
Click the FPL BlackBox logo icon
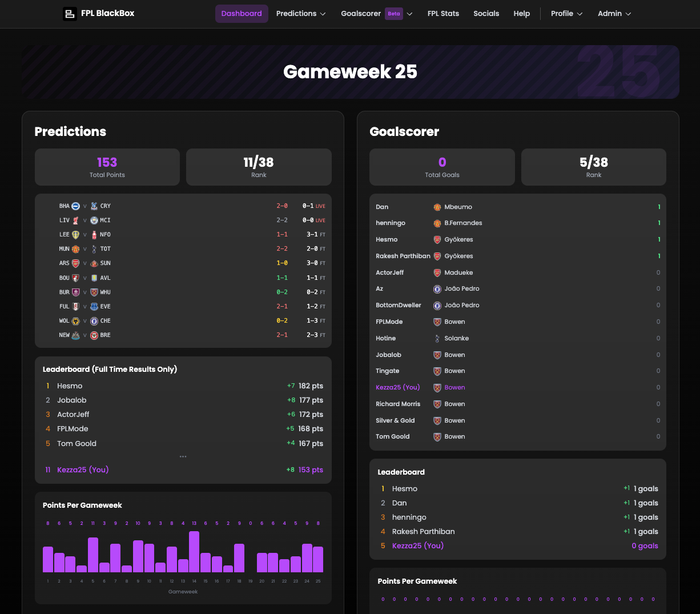70,14
